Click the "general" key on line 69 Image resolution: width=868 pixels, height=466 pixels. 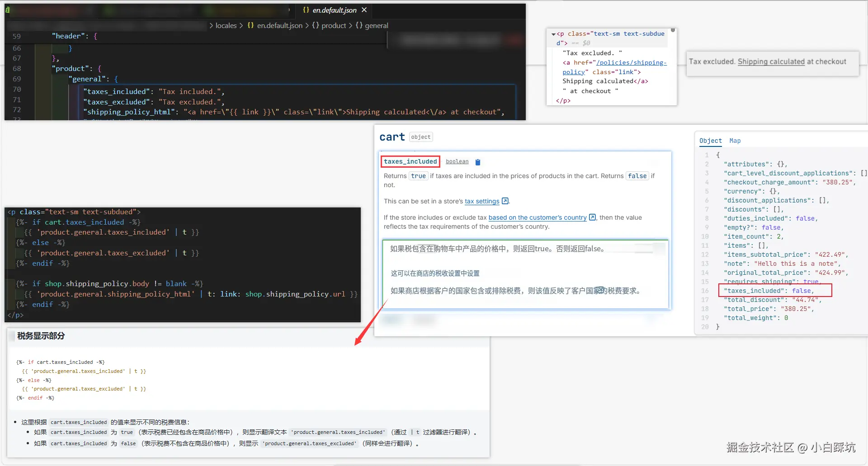point(87,79)
